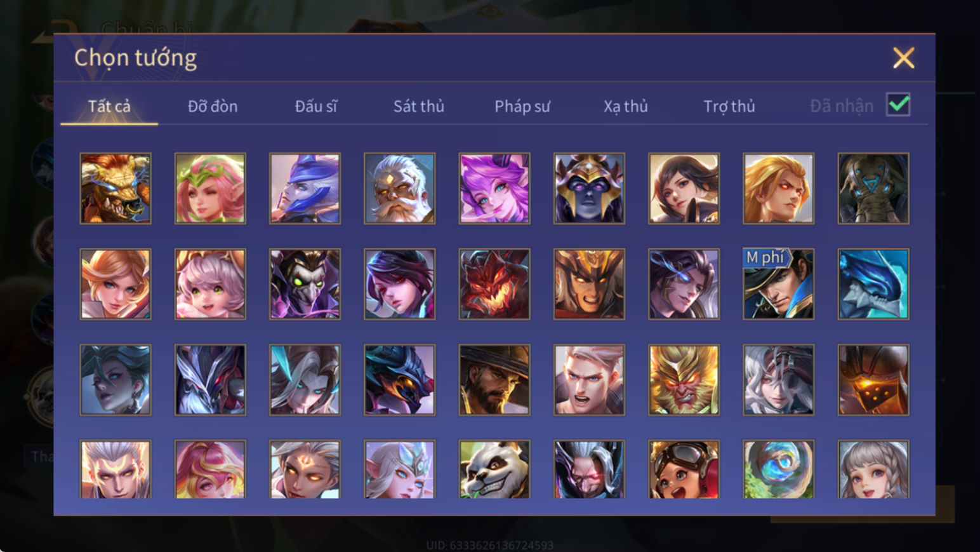
Task: Select the purple-haired girl hero portrait
Action: point(494,188)
